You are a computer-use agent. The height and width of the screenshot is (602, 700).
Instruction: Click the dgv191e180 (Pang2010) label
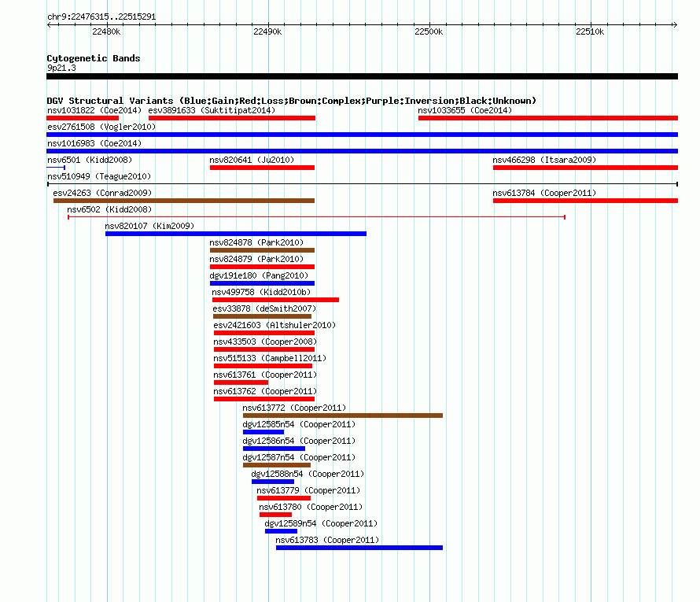point(259,275)
